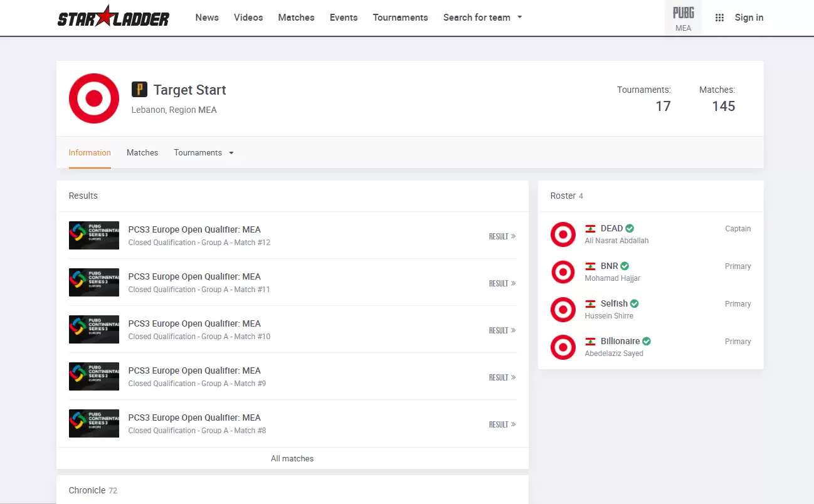
Task: Expand the Tournaments tab dropdown
Action: pos(203,153)
